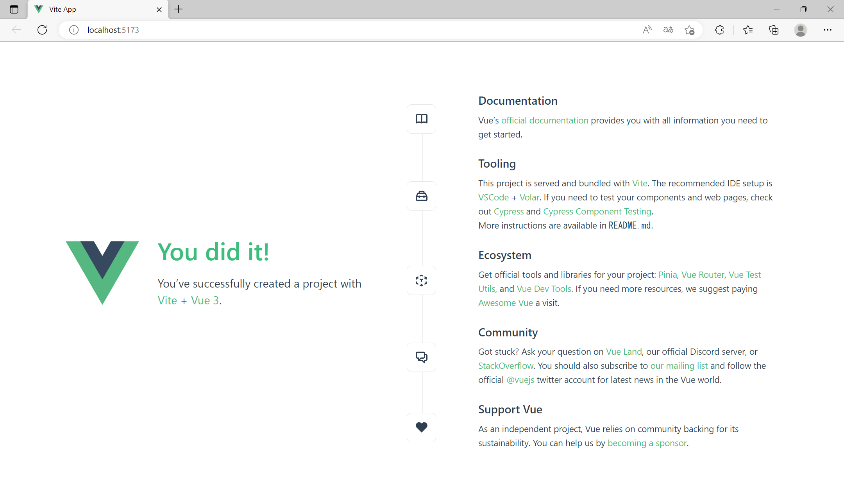Open the Vue Dev Tools link

pyautogui.click(x=544, y=289)
